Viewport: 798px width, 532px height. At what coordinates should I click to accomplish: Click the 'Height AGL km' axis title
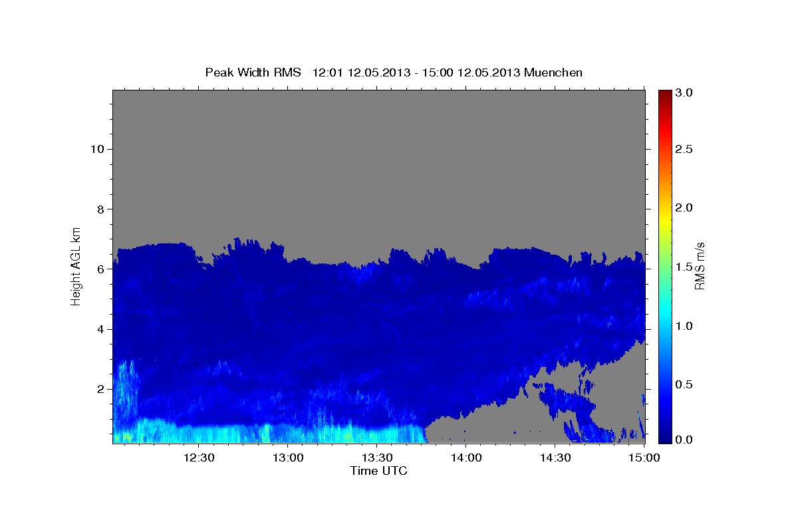(x=76, y=265)
